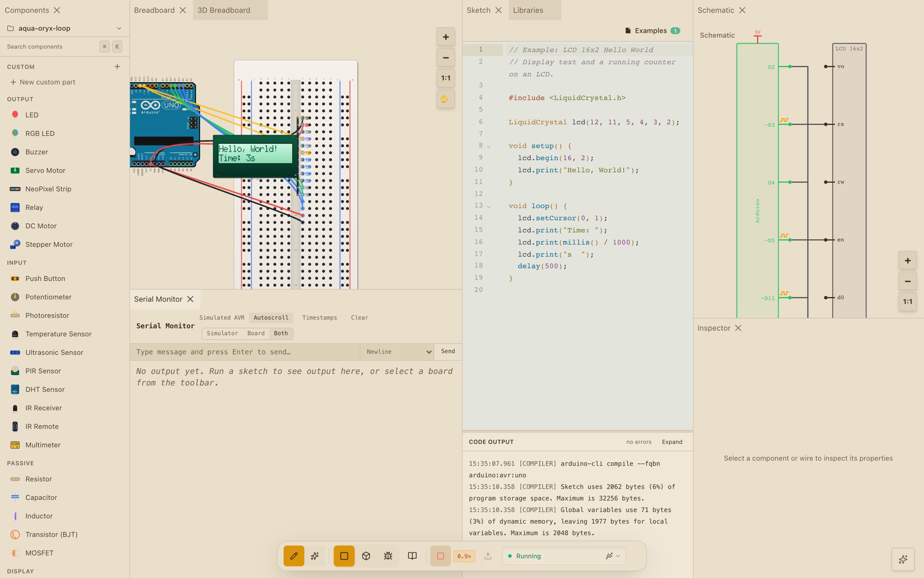Image resolution: width=924 pixels, height=578 pixels.
Task: Select the DC Motor component
Action: (65, 226)
